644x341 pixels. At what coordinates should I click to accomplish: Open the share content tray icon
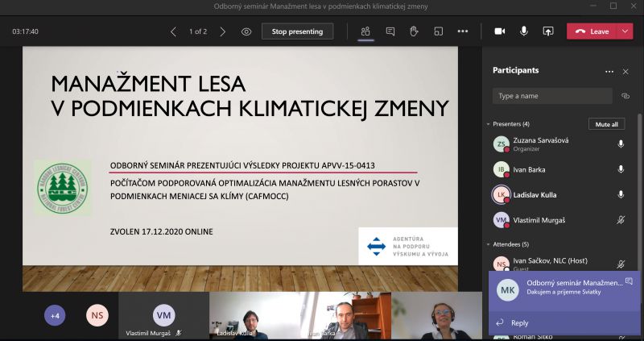click(548, 31)
